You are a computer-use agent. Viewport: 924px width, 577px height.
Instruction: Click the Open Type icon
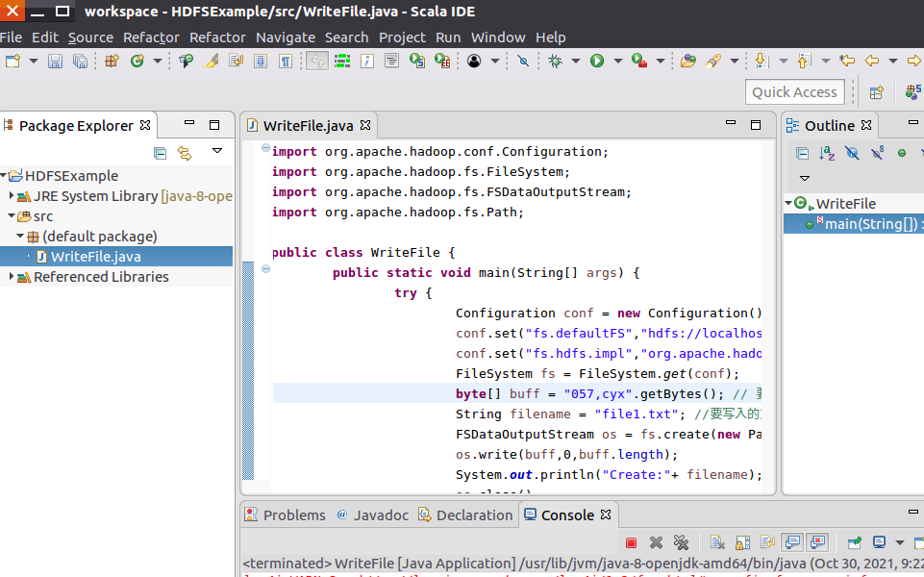[x=187, y=61]
